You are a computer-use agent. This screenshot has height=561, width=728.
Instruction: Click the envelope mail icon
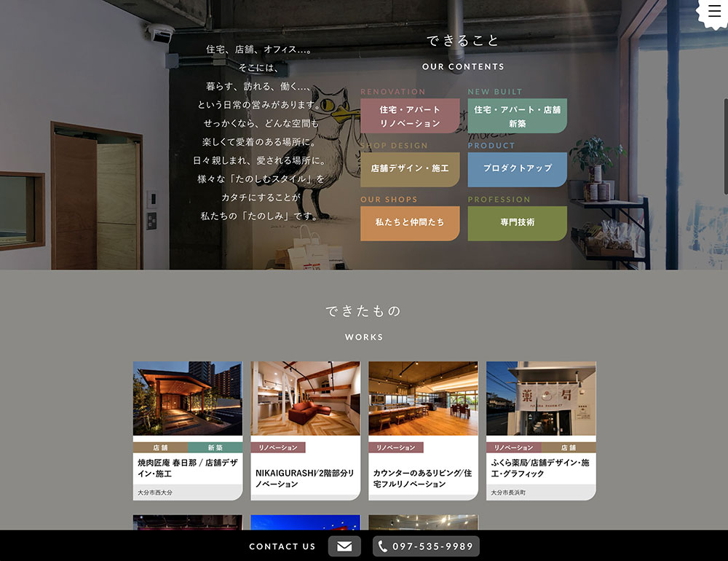pos(344,546)
